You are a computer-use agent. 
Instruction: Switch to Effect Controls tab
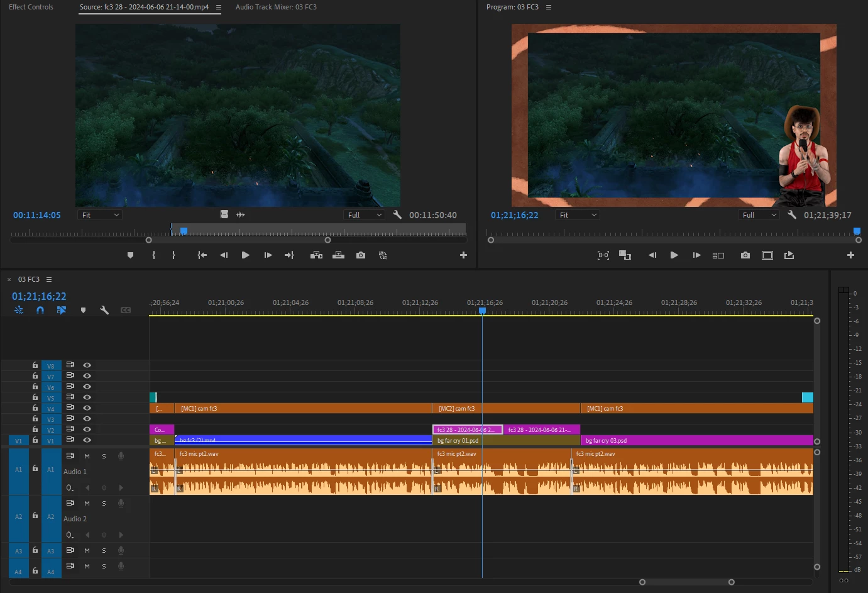click(x=31, y=7)
